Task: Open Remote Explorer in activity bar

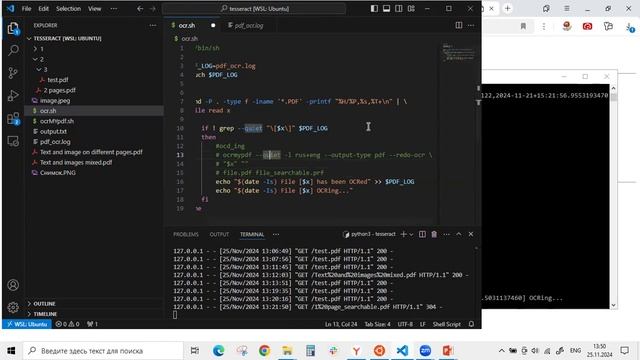Action: [x=13, y=141]
